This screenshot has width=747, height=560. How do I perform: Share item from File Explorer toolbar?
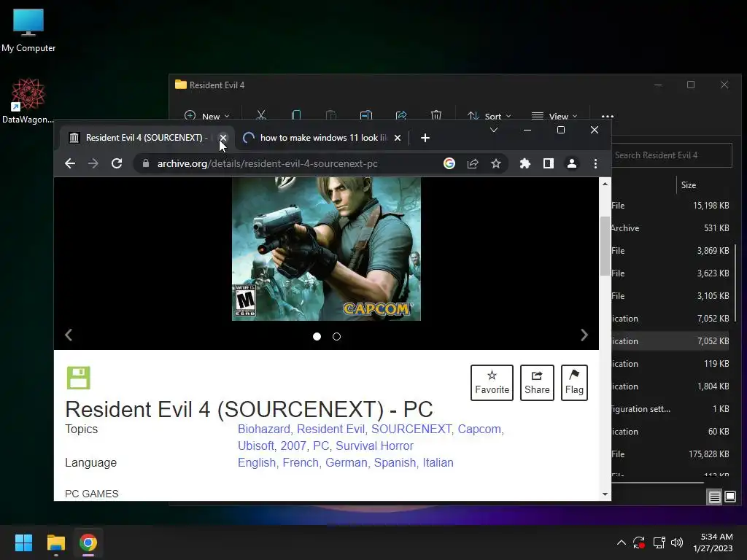click(401, 116)
